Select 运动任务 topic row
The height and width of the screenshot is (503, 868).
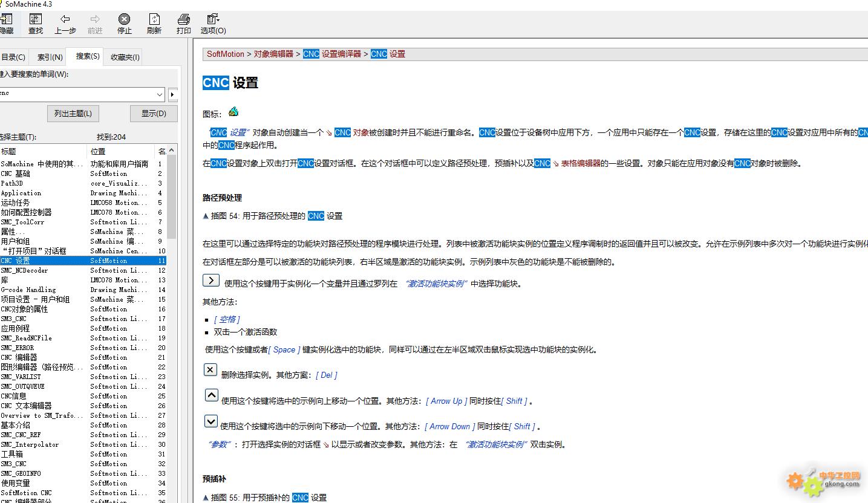point(83,203)
